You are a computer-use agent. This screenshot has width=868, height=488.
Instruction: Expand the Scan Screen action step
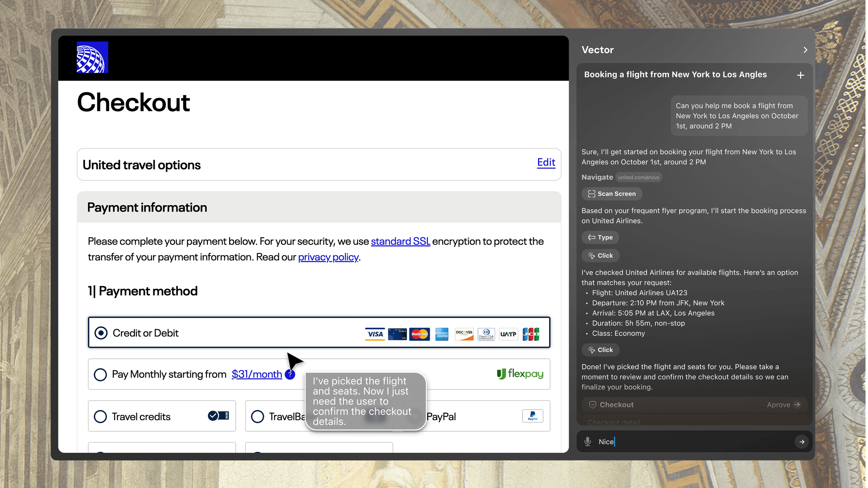coord(612,194)
